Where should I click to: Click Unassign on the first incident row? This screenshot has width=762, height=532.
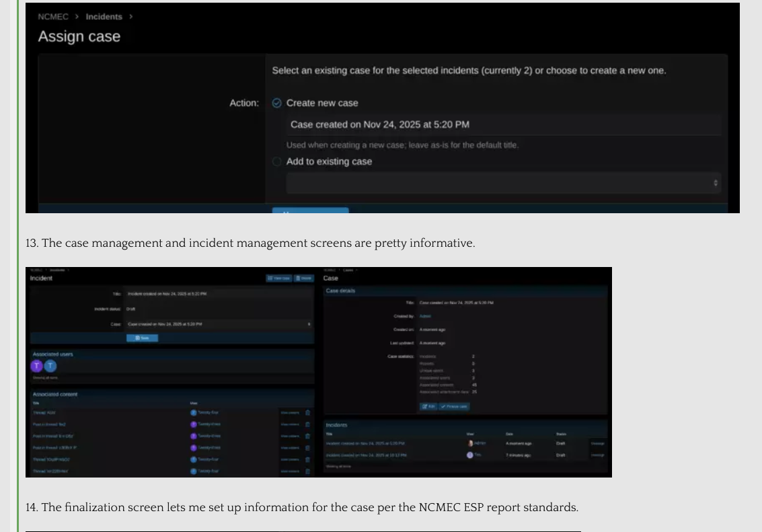(x=597, y=443)
